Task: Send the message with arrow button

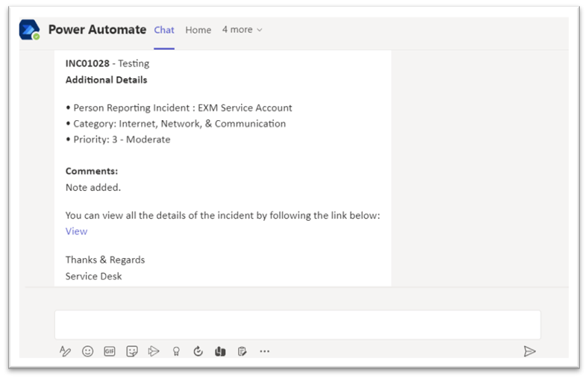Action: (530, 351)
